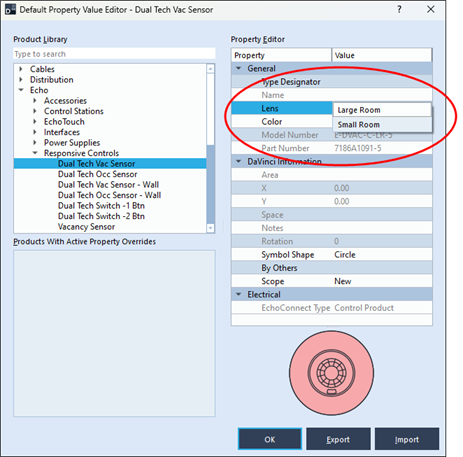Collapse the General property group
The height and width of the screenshot is (457, 463).
click(239, 68)
